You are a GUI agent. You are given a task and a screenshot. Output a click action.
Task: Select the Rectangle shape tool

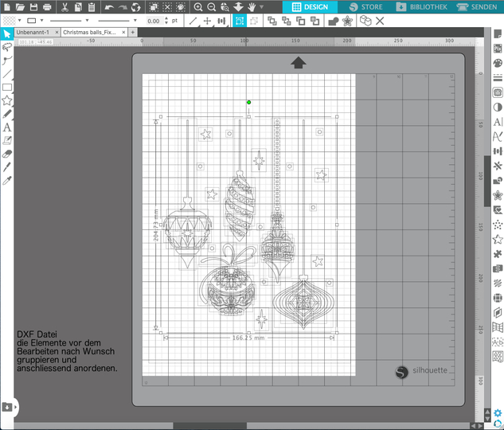pos(7,87)
